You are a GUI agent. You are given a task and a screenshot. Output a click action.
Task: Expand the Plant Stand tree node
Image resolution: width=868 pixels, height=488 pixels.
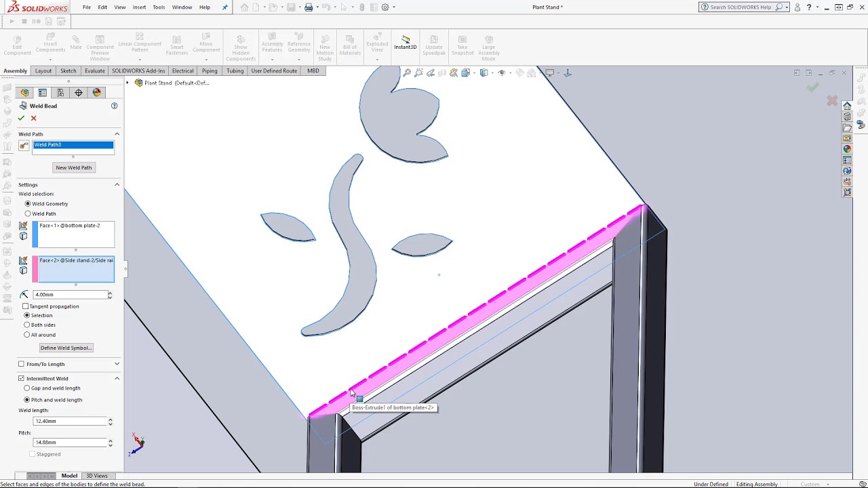pos(127,83)
